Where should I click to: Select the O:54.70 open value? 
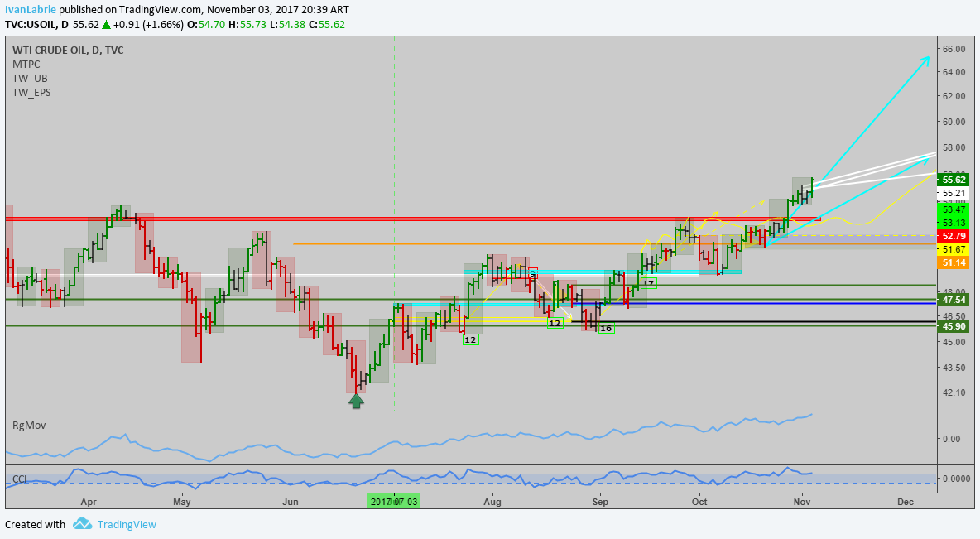pos(207,25)
